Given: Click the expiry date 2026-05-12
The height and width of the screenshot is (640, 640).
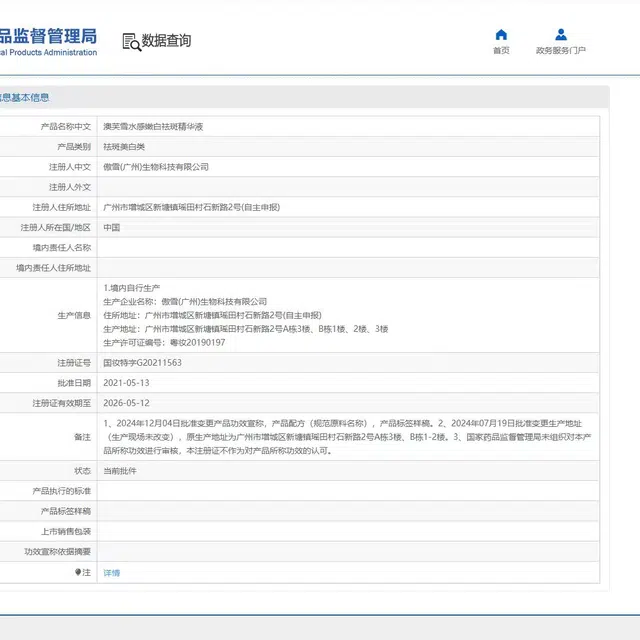Looking at the screenshot, I should pyautogui.click(x=126, y=403).
